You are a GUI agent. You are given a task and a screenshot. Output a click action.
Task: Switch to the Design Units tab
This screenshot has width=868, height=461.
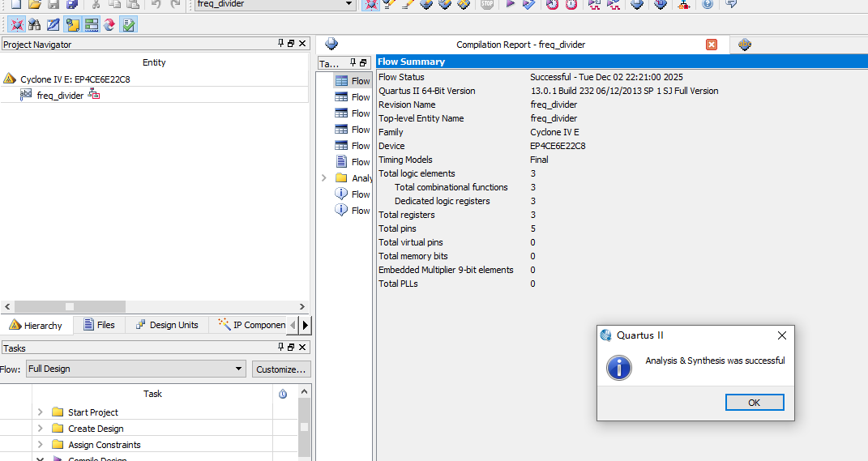coord(167,325)
